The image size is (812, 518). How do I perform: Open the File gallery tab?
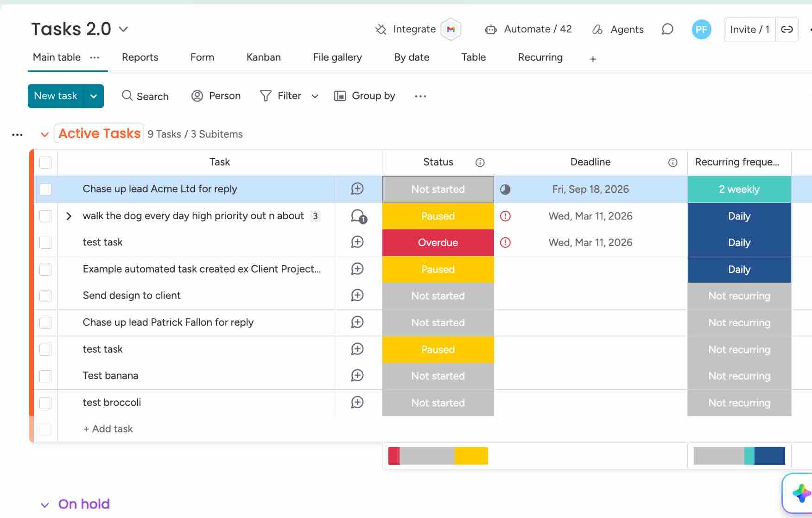point(337,57)
